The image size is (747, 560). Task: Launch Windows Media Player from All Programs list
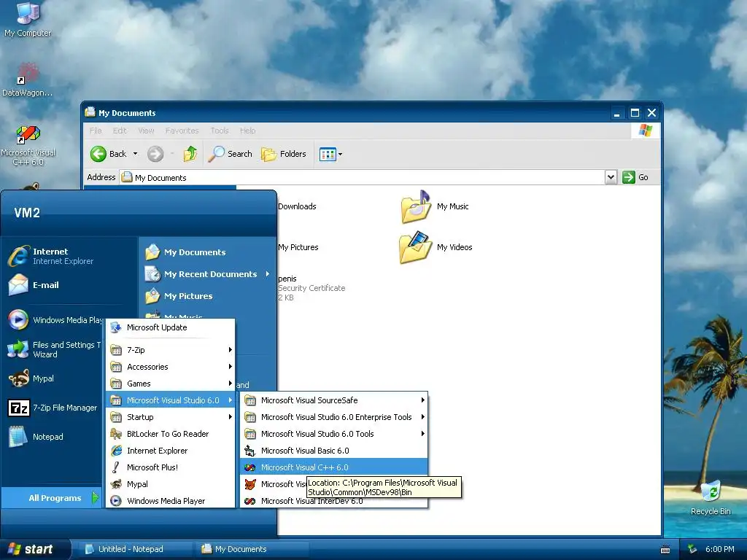click(171, 501)
